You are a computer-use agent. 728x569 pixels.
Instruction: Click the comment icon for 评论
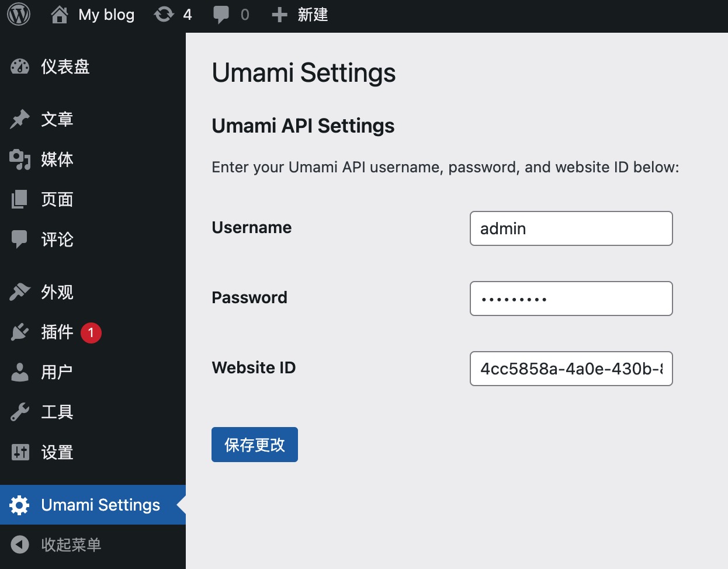tap(20, 240)
